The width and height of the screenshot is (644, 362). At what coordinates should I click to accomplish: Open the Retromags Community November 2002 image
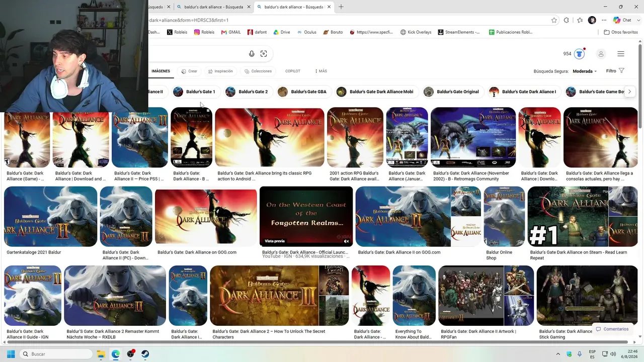pos(473,137)
